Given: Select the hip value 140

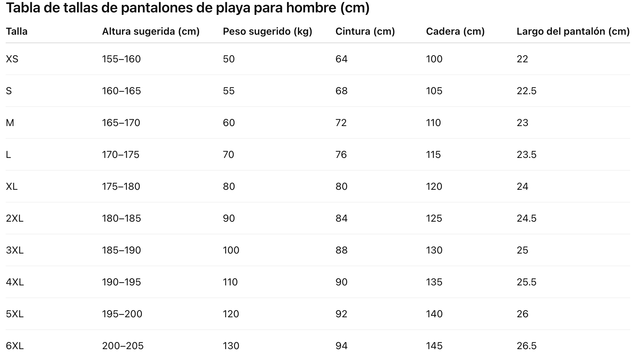Looking at the screenshot, I should click(x=434, y=314).
